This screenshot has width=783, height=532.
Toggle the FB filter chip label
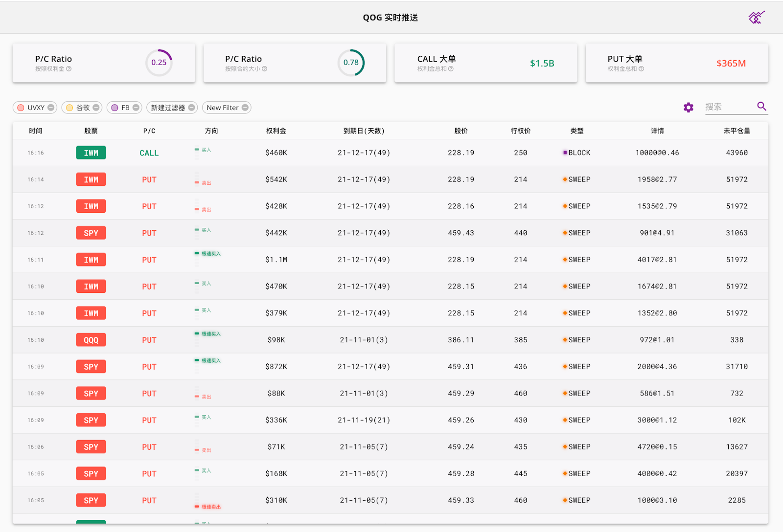coord(126,108)
